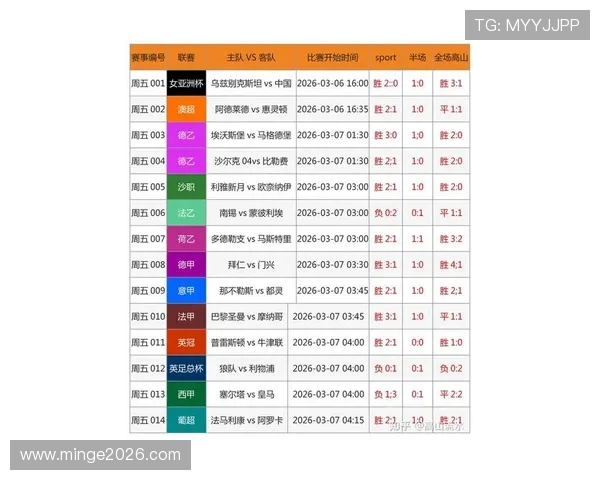Click the 英足总杯 league cell
The height and width of the screenshot is (480, 600).
click(186, 368)
